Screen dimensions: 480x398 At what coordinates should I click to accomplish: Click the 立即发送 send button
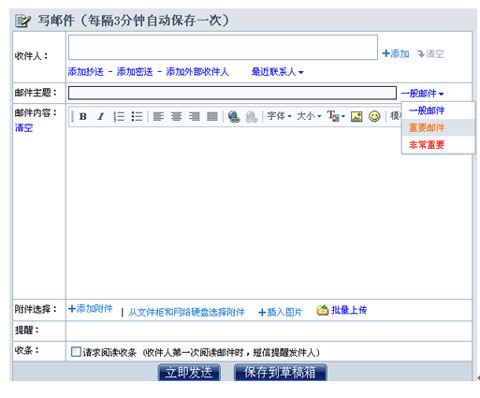tap(189, 372)
